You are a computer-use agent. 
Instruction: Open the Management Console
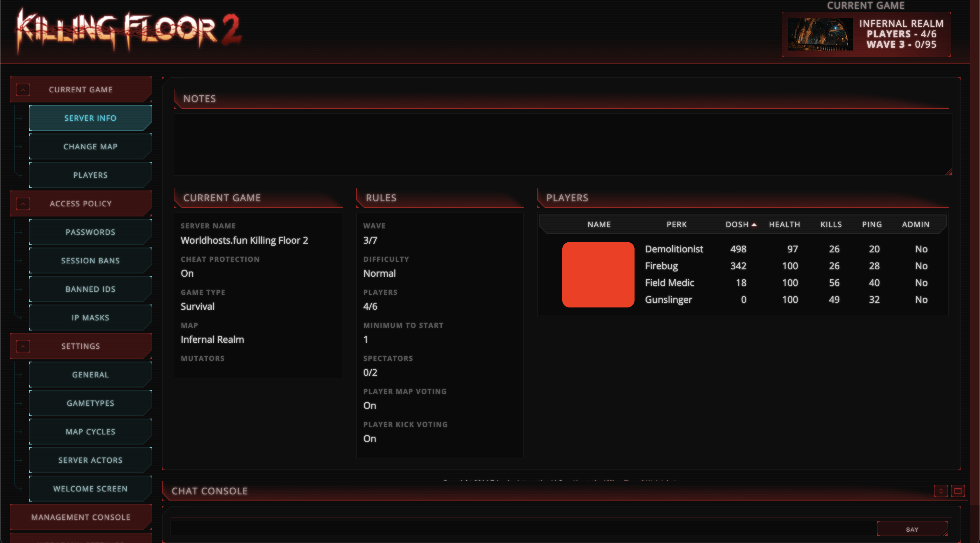pyautogui.click(x=81, y=517)
